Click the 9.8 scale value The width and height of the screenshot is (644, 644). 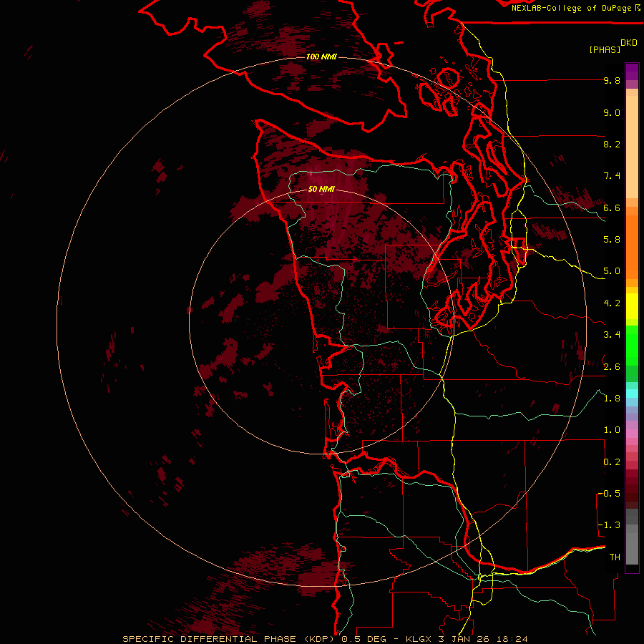[612, 81]
